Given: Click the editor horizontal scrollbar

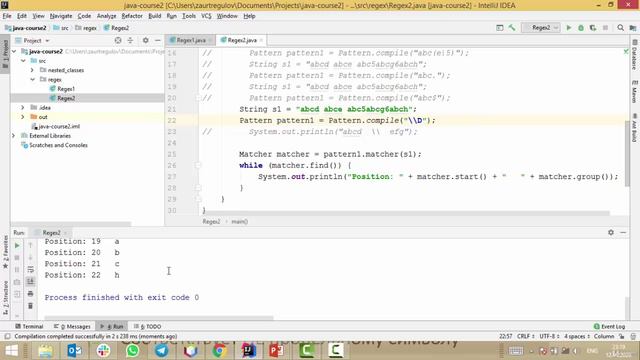Looking at the screenshot, I should [406, 213].
